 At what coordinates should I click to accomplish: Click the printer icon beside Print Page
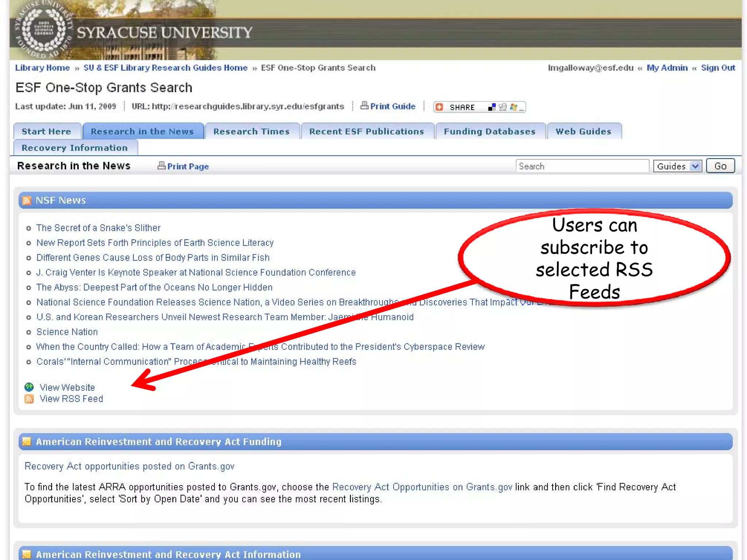[x=161, y=166]
